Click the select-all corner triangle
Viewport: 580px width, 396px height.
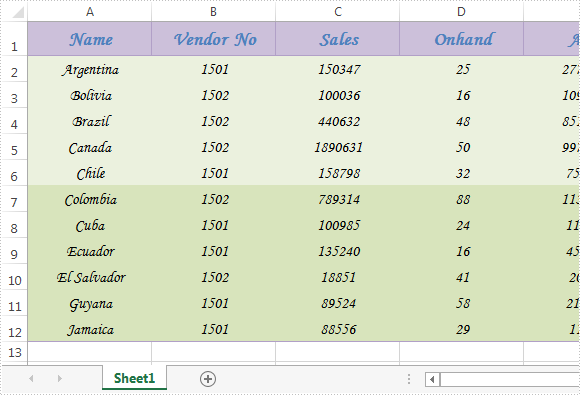18,12
